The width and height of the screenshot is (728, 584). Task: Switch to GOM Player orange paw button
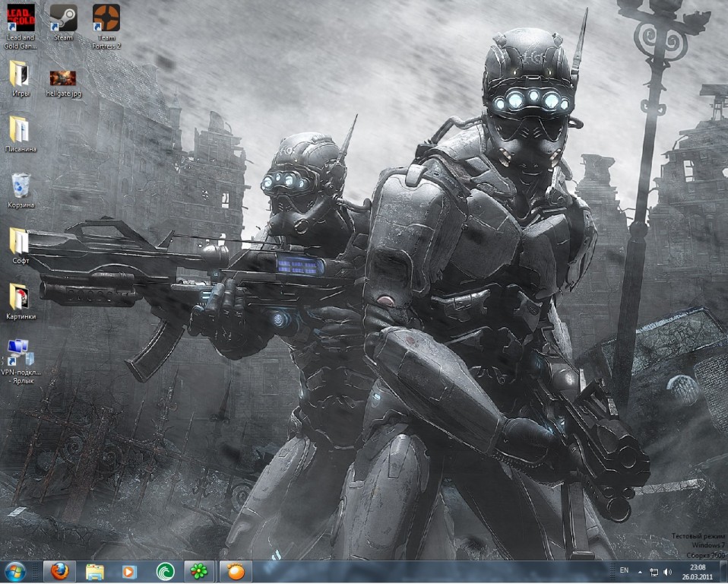tap(236, 572)
